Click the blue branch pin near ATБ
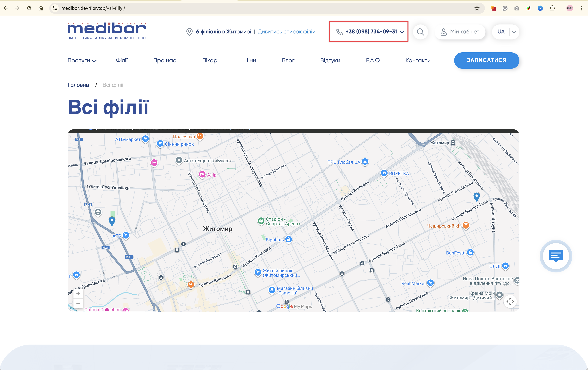This screenshot has height=370, width=588. tap(112, 221)
